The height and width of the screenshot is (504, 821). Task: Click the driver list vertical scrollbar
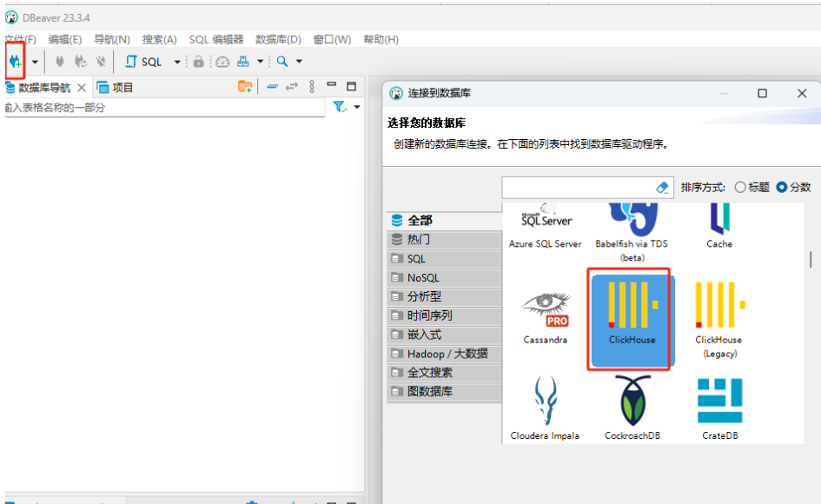coord(811,259)
